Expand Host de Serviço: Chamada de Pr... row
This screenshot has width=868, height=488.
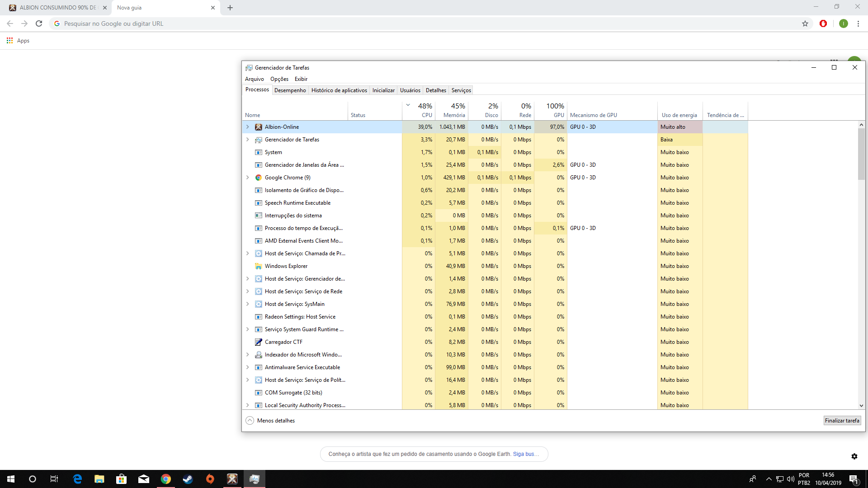(x=248, y=253)
